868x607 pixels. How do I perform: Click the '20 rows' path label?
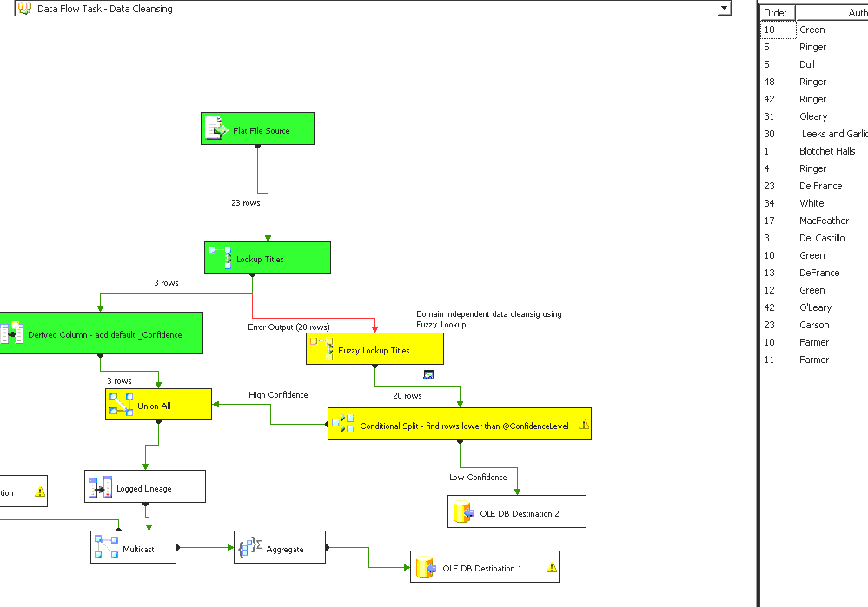tap(407, 396)
